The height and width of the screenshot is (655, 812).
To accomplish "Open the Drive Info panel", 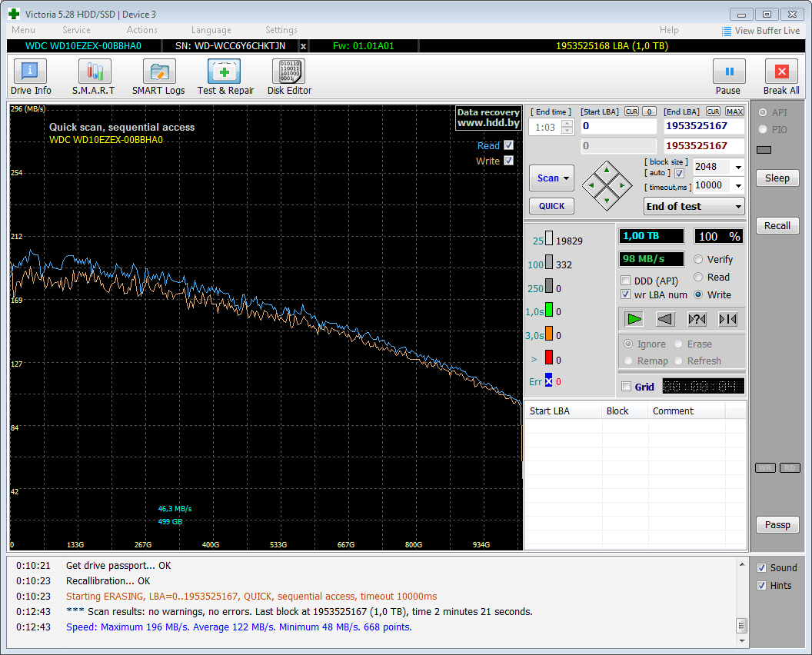I will pos(31,78).
